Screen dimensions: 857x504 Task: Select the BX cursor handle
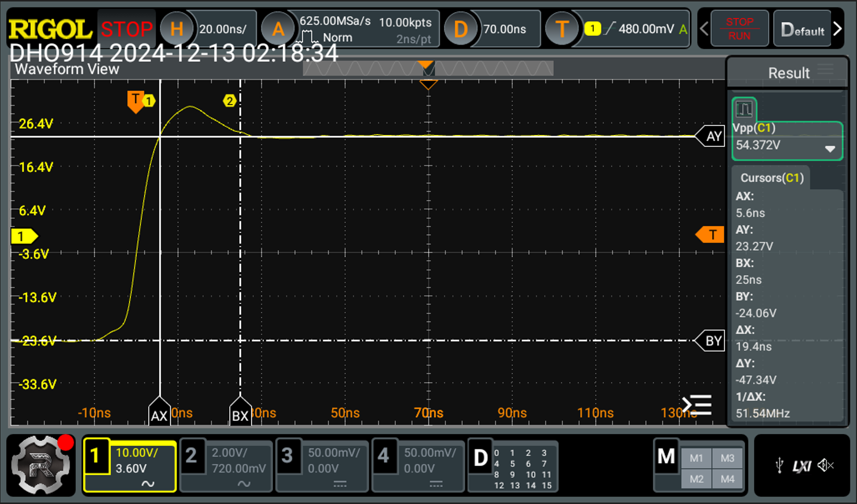point(241,412)
